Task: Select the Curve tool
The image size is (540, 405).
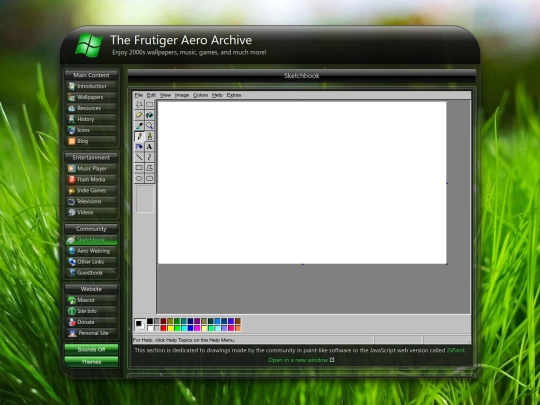Action: (149, 157)
